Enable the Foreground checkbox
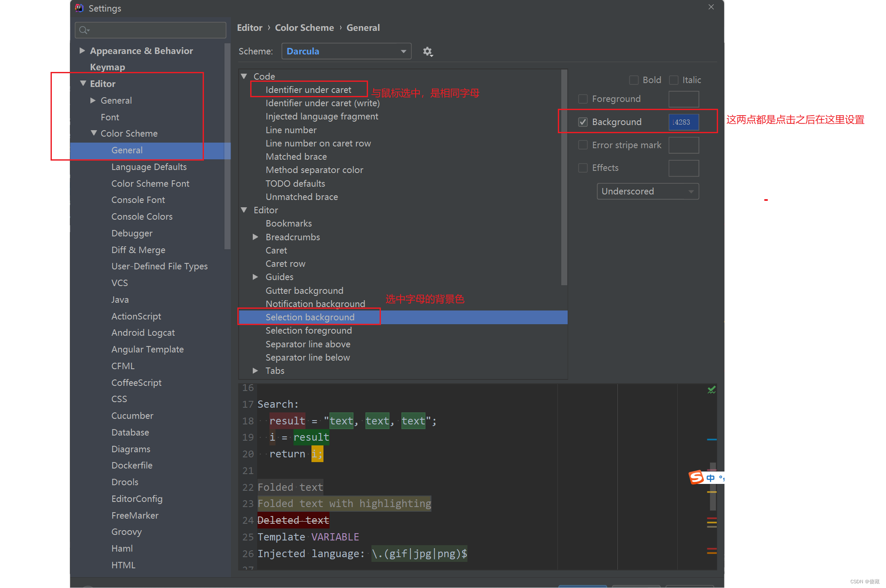Screen dimensions: 886x588 point(583,99)
